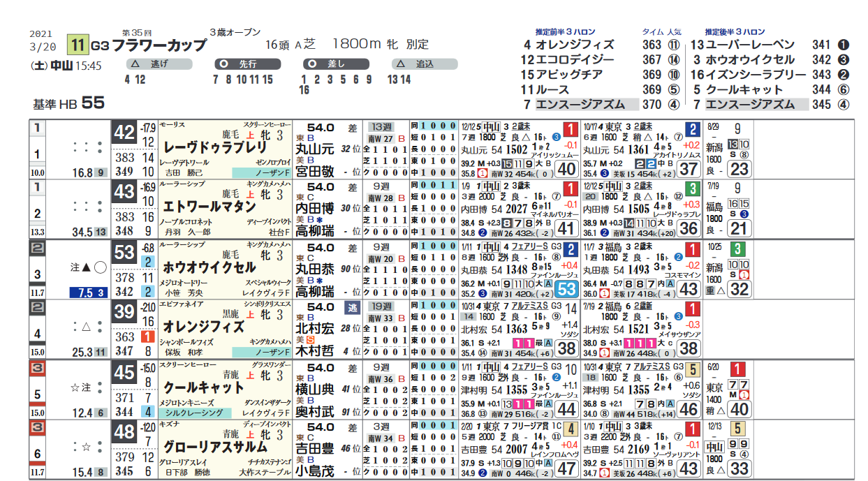Select the フラワーカップ race title
The image size is (868, 481).
click(x=159, y=46)
